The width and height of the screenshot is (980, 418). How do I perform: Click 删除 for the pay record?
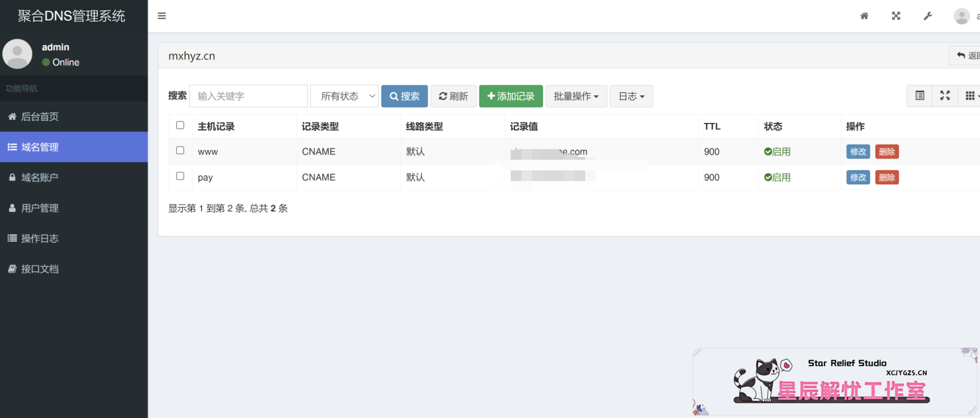pos(886,177)
